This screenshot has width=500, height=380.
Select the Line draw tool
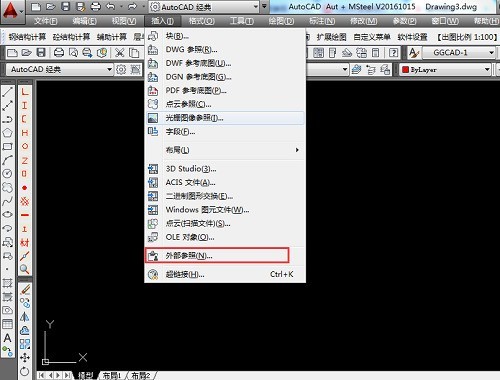click(x=7, y=92)
